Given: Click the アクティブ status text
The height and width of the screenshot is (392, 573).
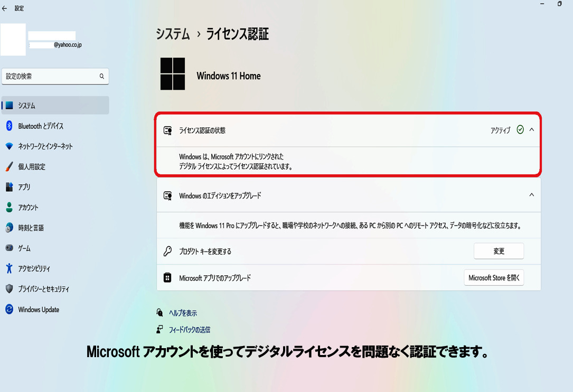Looking at the screenshot, I should (x=500, y=130).
